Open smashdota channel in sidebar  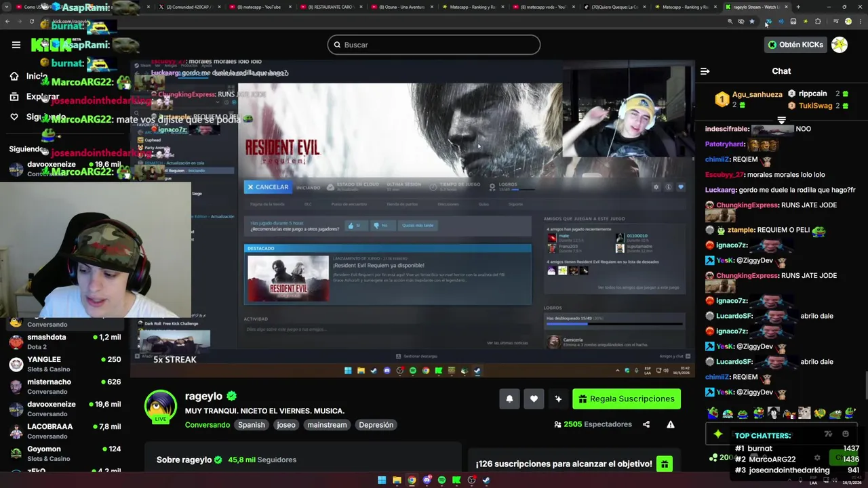click(64, 342)
